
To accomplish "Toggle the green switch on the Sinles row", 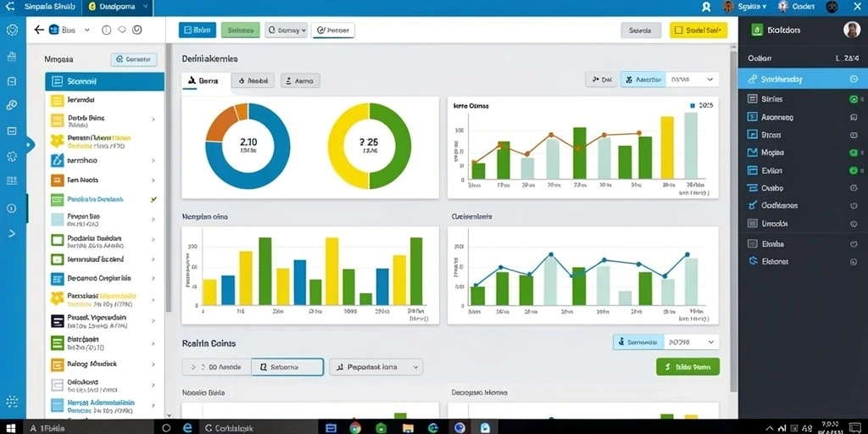I will 853,99.
